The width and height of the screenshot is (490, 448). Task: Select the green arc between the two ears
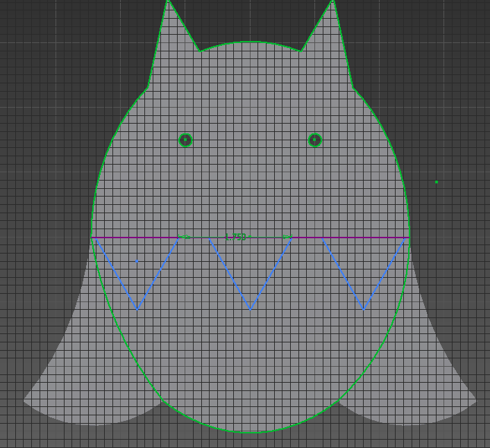[250, 42]
